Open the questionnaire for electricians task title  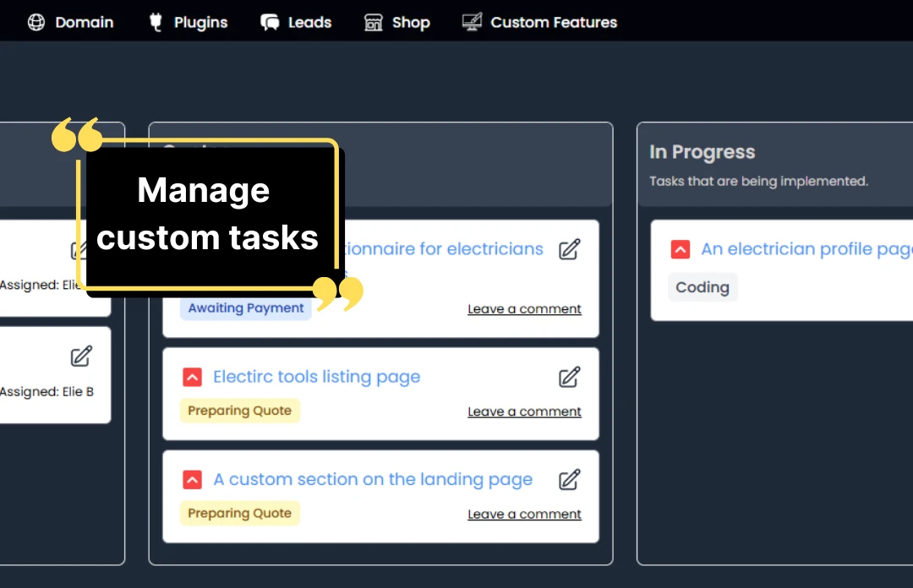point(444,248)
